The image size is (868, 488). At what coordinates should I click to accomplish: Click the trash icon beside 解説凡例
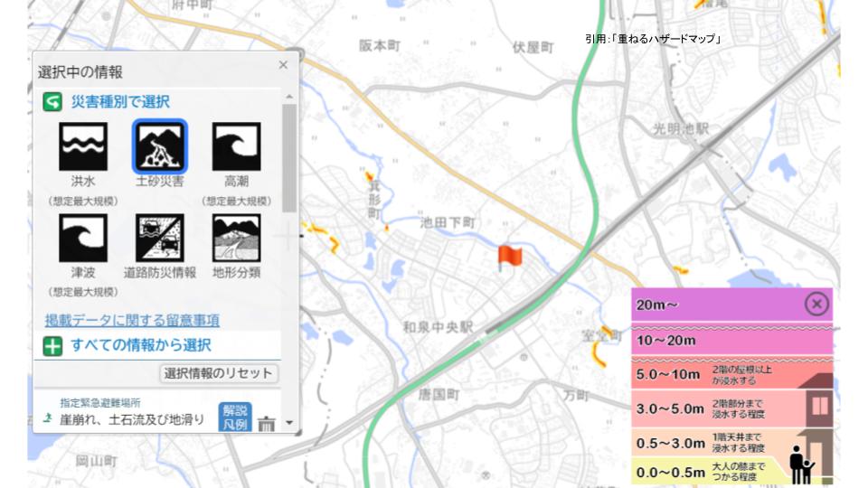pos(266,423)
